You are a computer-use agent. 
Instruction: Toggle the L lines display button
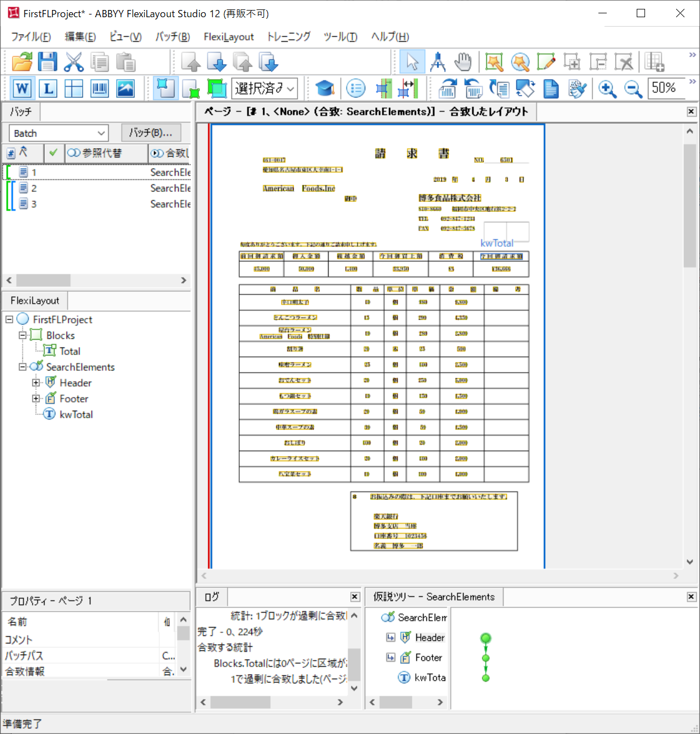pyautogui.click(x=48, y=88)
